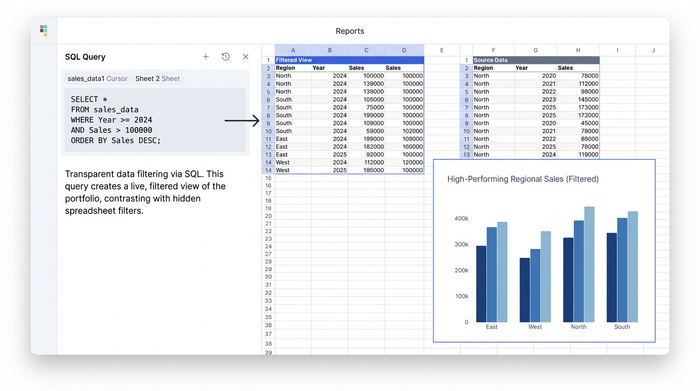Click the 'Source Data' title cell
This screenshot has height=391, width=700.
point(536,60)
